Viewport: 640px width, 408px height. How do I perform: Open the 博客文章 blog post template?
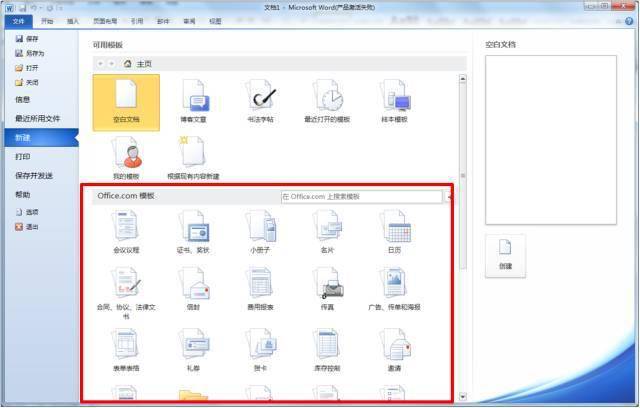193,102
